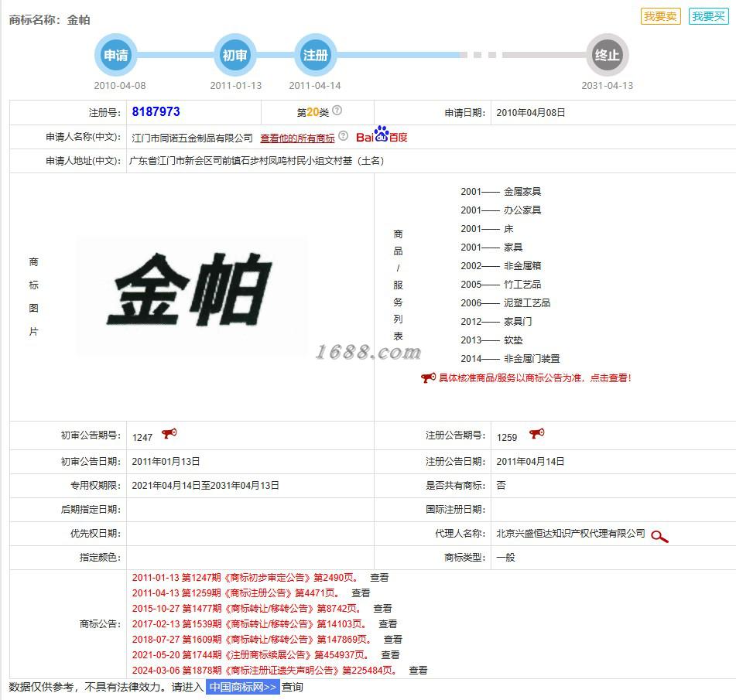Select the 终止 timeline stage circle
The width and height of the screenshot is (736, 700).
608,55
